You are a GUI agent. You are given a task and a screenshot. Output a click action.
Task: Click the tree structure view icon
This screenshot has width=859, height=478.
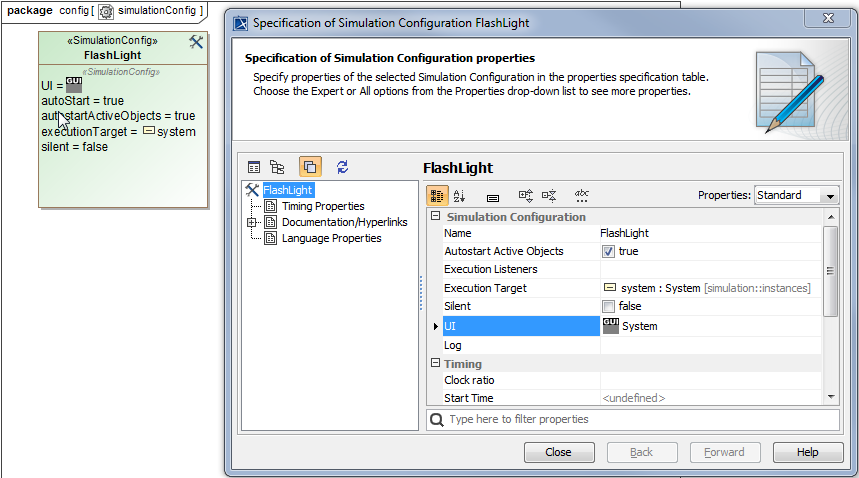point(277,167)
